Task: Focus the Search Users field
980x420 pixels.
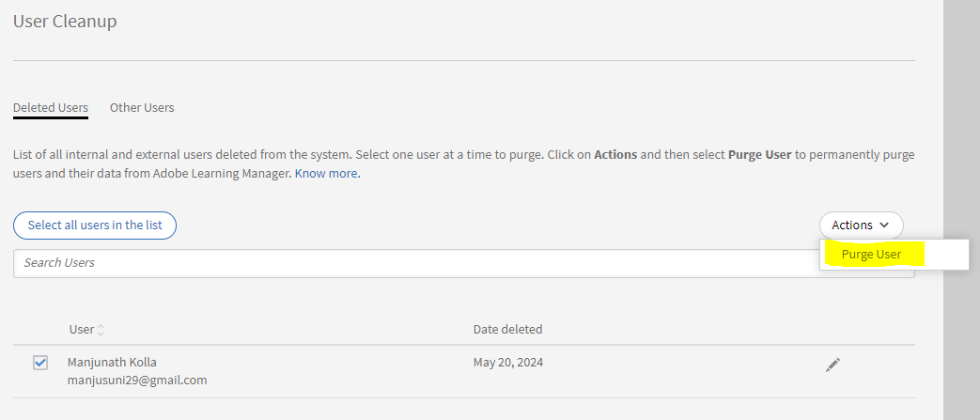Action: click(413, 263)
